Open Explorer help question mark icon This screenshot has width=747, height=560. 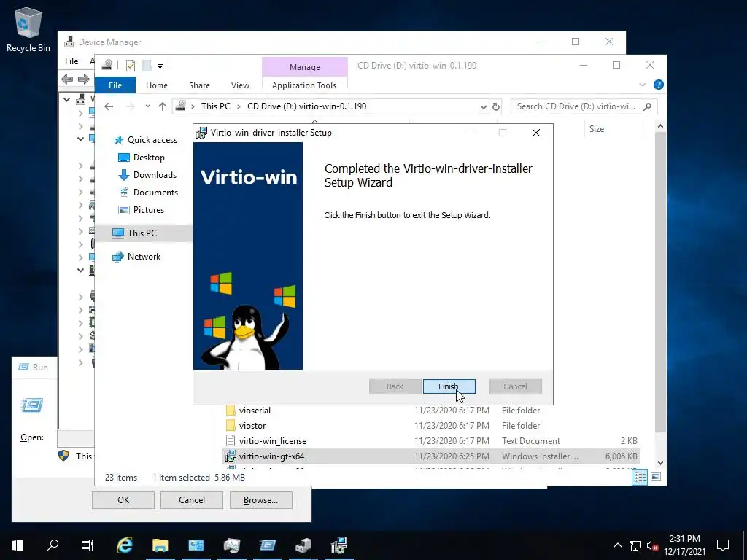point(659,85)
